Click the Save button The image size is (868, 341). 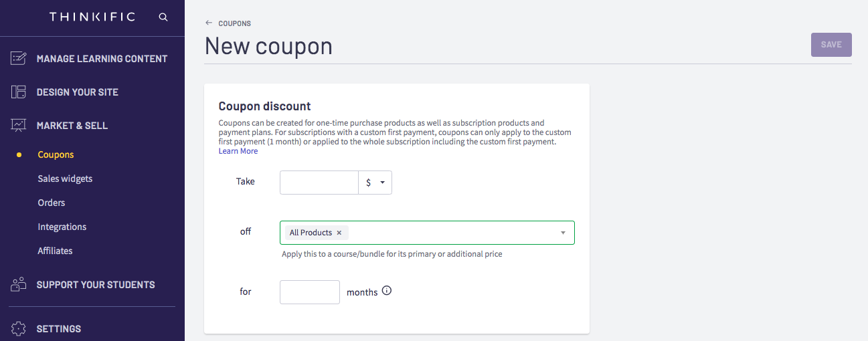click(831, 45)
